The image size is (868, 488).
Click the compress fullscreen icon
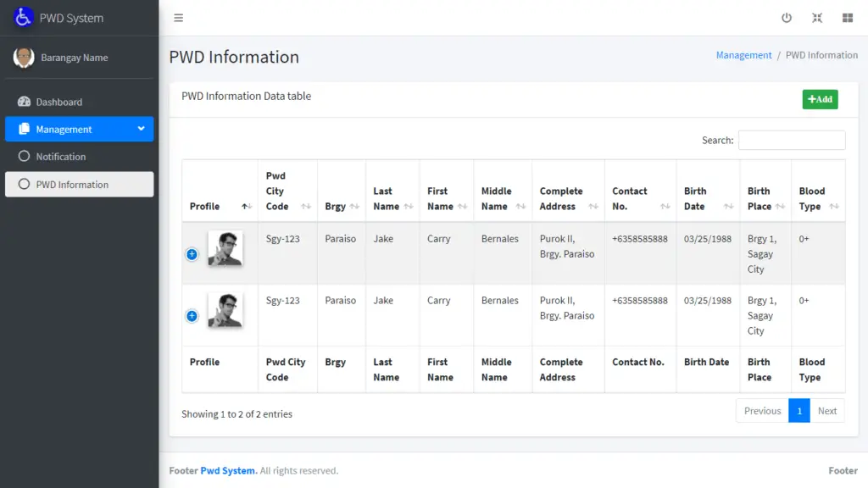(817, 17)
